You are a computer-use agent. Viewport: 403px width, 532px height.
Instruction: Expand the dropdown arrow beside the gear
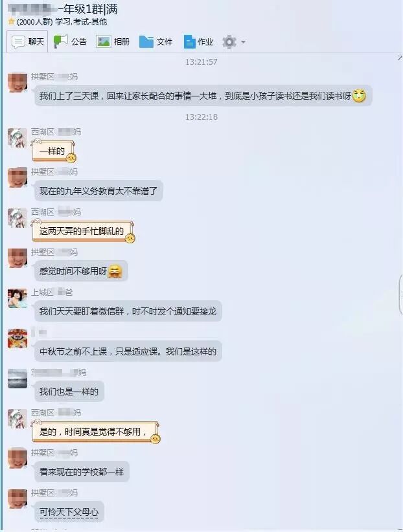click(x=243, y=42)
